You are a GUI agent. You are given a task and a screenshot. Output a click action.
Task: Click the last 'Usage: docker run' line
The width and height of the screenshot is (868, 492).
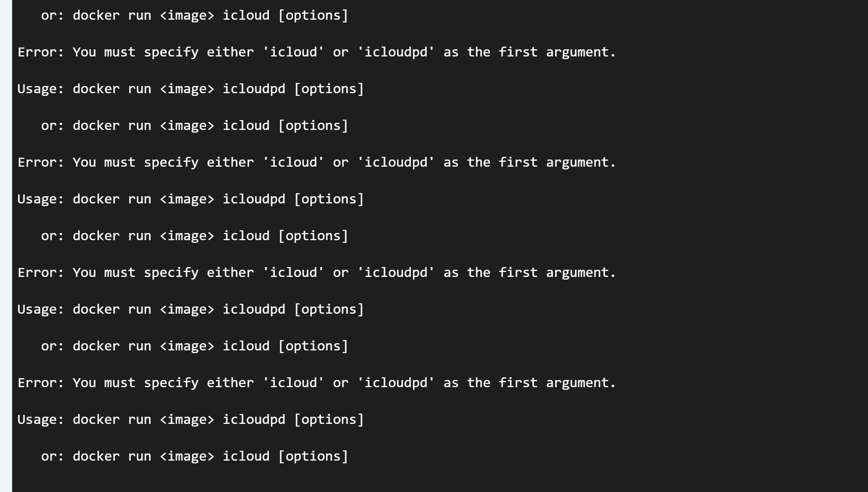(x=191, y=419)
